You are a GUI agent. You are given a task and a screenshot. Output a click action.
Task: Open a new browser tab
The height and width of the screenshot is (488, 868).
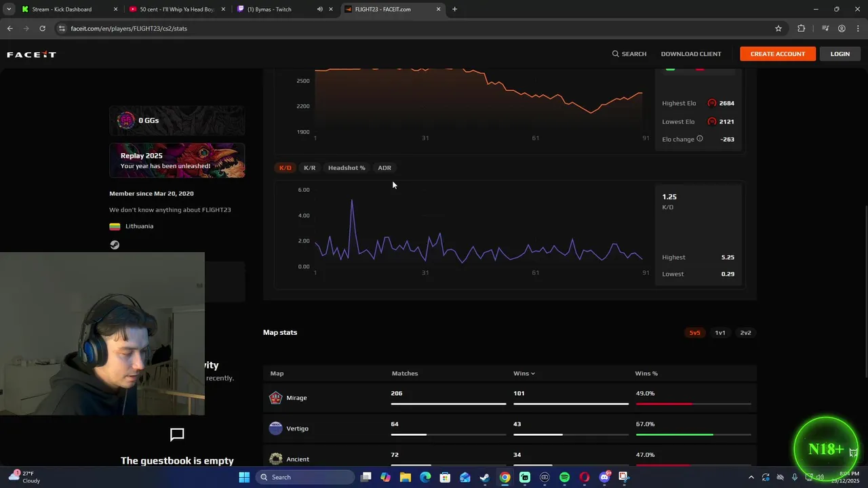click(x=454, y=9)
